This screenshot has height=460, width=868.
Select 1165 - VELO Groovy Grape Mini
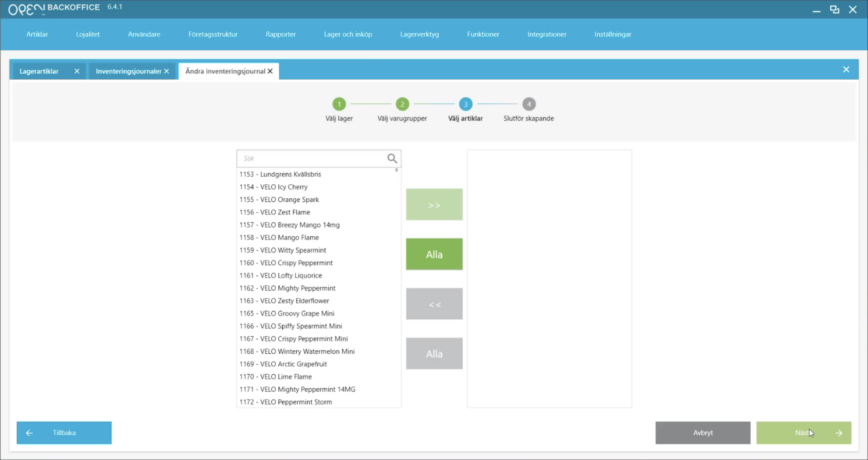click(318, 313)
